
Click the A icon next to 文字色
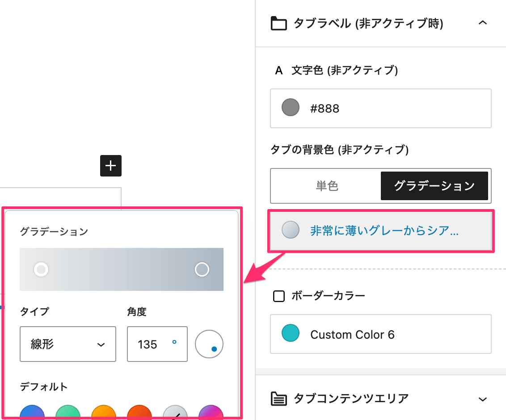pos(279,71)
